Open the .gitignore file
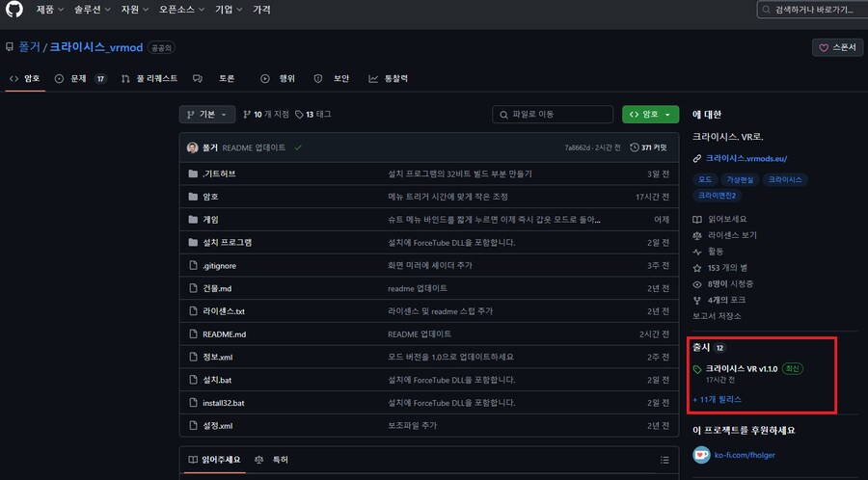Viewport: 868px width, 480px height. tap(219, 265)
